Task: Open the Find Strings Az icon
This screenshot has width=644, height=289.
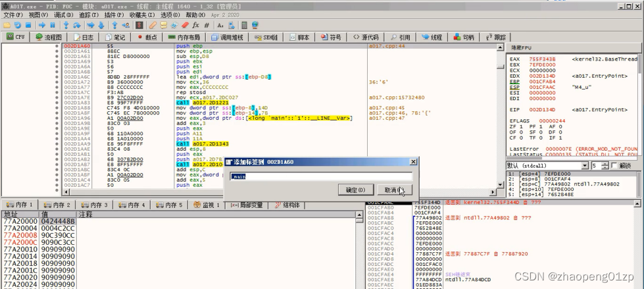Action: tap(220, 26)
